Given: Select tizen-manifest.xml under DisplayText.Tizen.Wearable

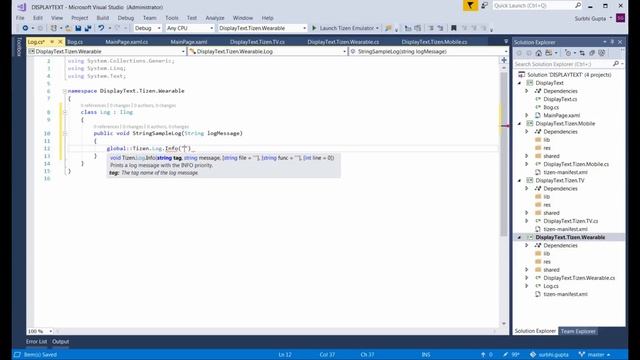Looking at the screenshot, I should pos(565,294).
